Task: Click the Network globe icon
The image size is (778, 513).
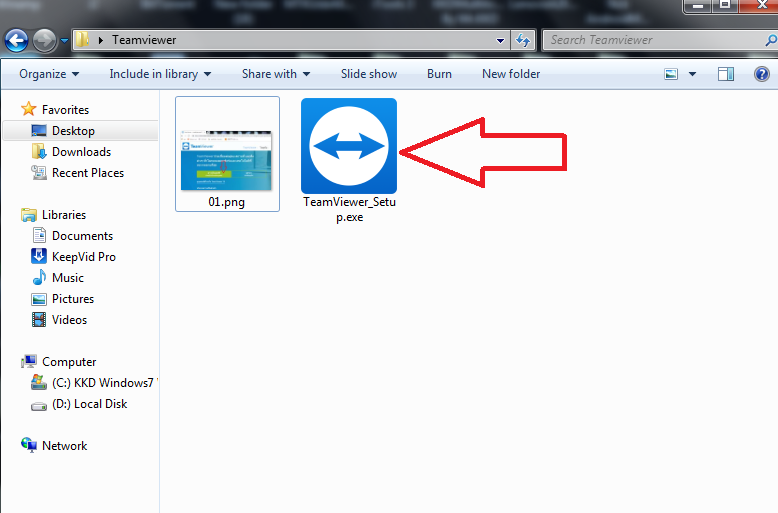Action: coord(29,445)
